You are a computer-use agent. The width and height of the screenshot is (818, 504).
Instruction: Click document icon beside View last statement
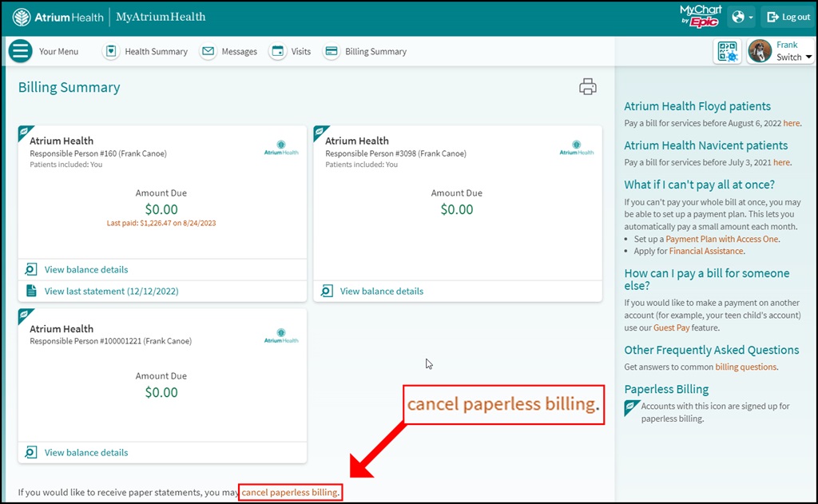pyautogui.click(x=31, y=291)
